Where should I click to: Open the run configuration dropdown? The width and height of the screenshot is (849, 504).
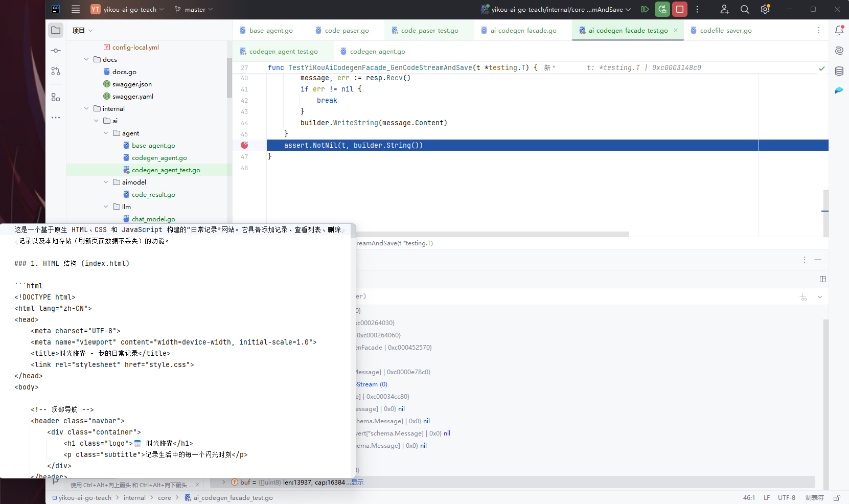(x=556, y=9)
